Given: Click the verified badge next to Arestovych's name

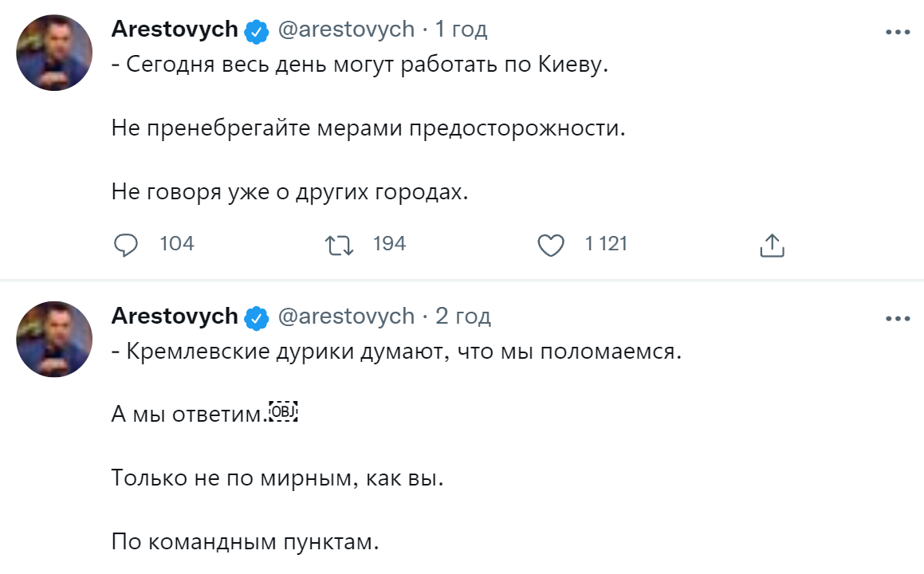Looking at the screenshot, I should click(255, 29).
